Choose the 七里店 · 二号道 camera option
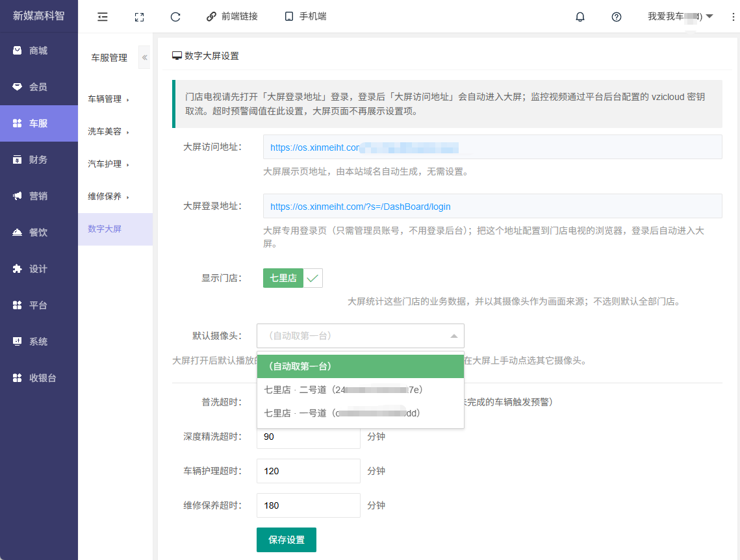This screenshot has width=740, height=560. coord(360,390)
